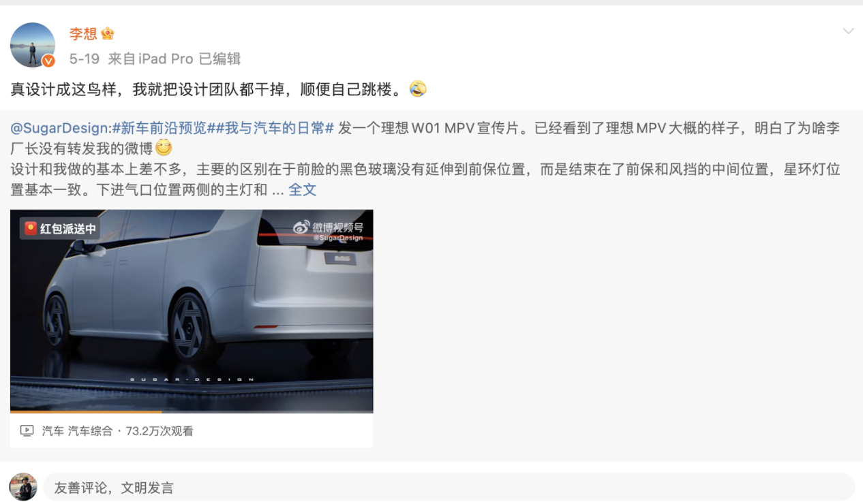The image size is (863, 504).
Task: Click the orange verified V badge
Action: click(48, 61)
